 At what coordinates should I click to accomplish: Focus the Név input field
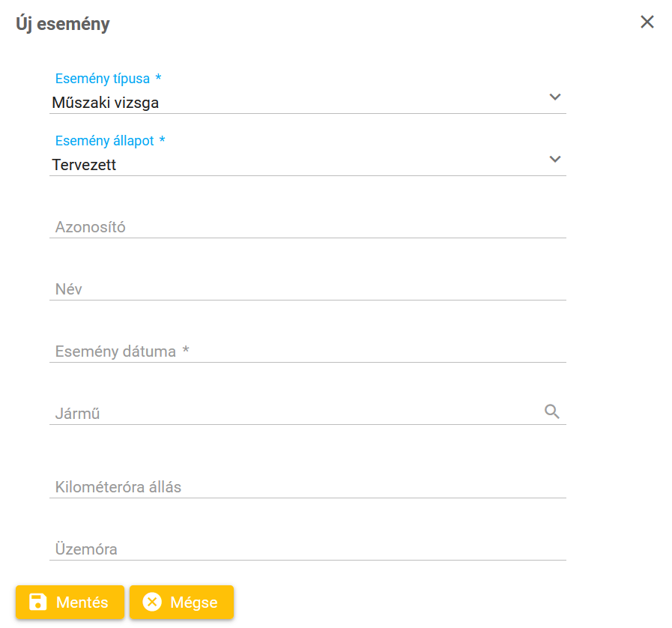pos(307,289)
